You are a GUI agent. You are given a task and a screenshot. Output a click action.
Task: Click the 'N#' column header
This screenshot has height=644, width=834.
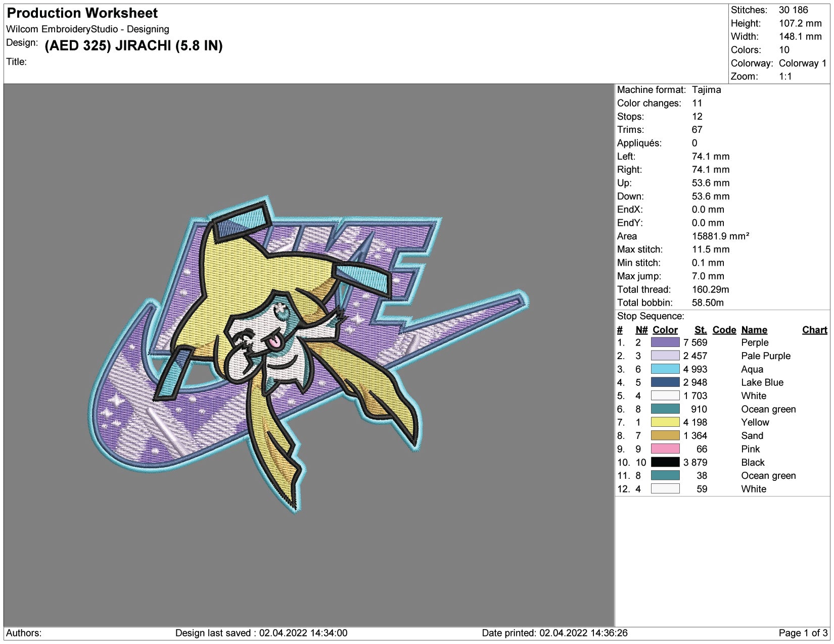pyautogui.click(x=641, y=330)
